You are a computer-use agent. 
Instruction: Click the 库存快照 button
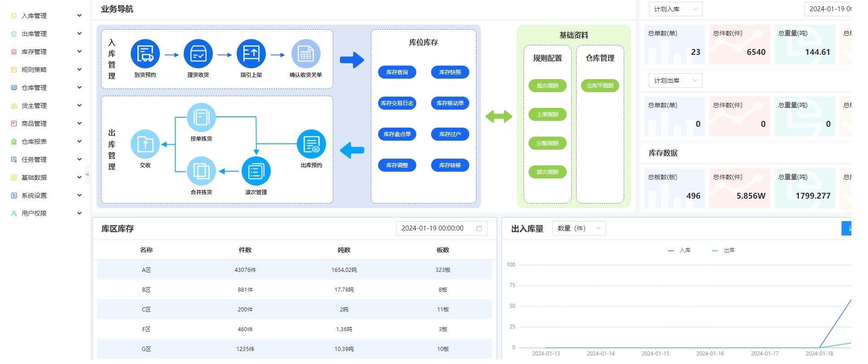tap(450, 72)
